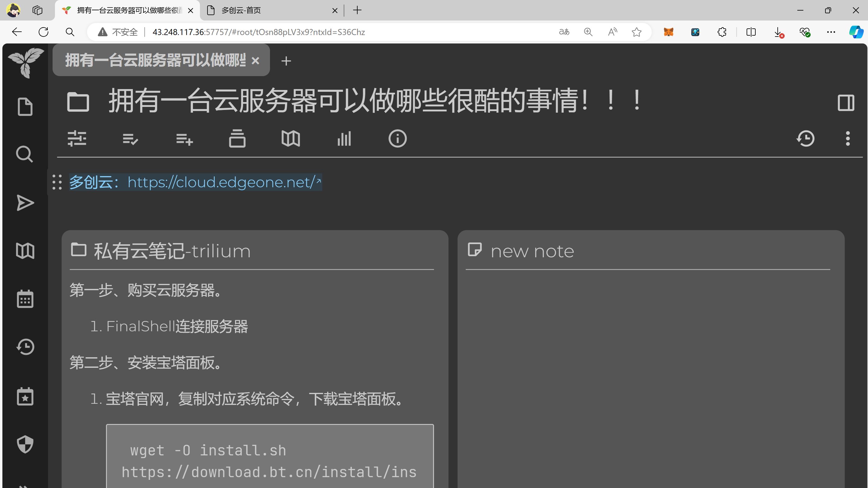Image resolution: width=868 pixels, height=488 pixels.
Task: Open Note Paths ribbon tab
Action: pyautogui.click(x=237, y=138)
